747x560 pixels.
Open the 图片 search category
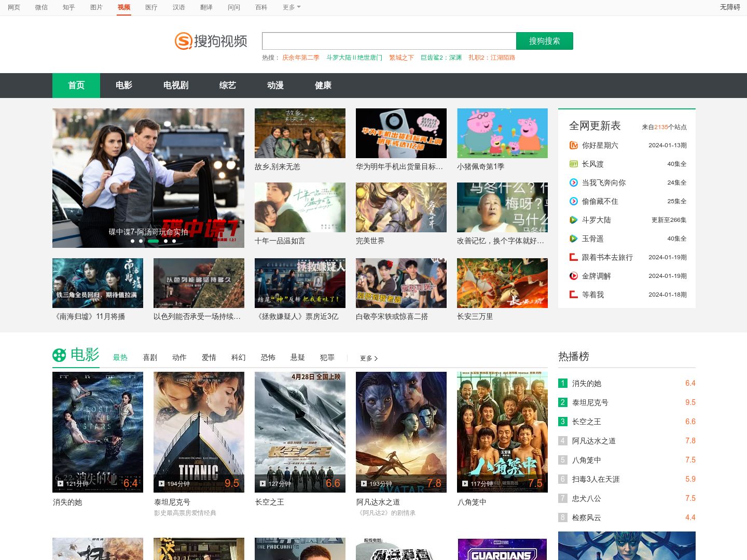coord(96,7)
